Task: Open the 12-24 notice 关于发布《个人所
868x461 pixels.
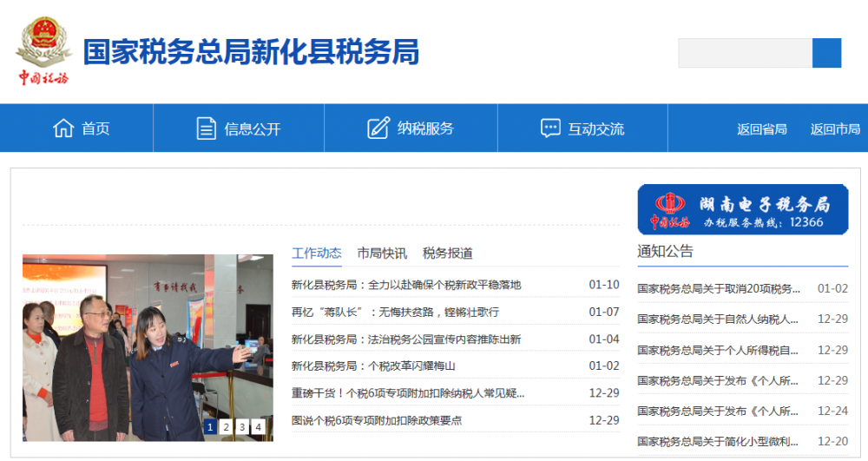Action: click(x=718, y=411)
